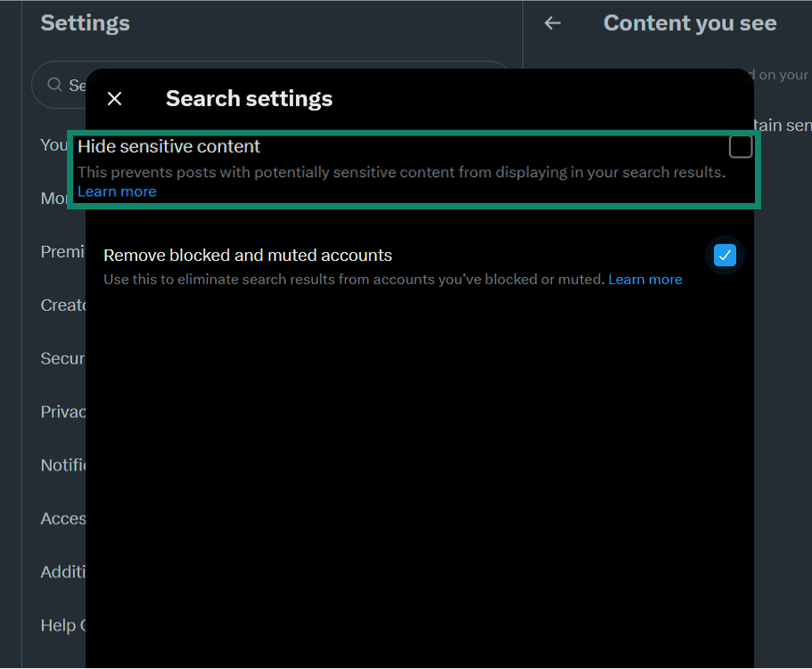
Task: Disable Remove blocked and muted accounts
Action: tap(725, 255)
